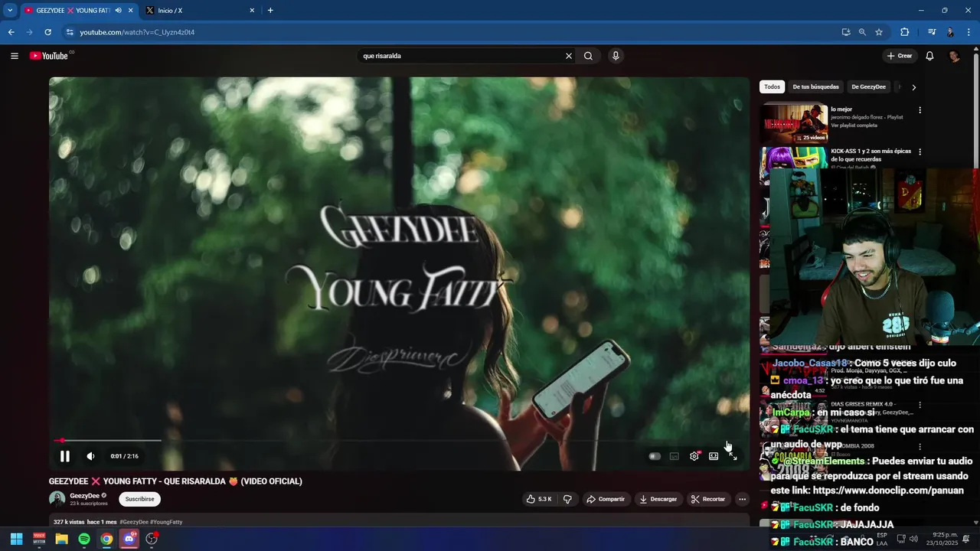Install app icon in the address bar

(846, 32)
